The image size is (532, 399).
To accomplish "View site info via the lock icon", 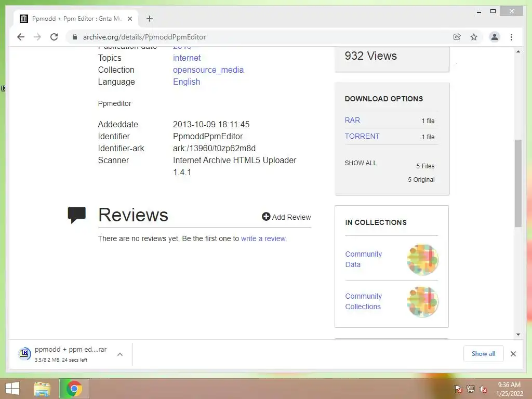I will coord(75,37).
